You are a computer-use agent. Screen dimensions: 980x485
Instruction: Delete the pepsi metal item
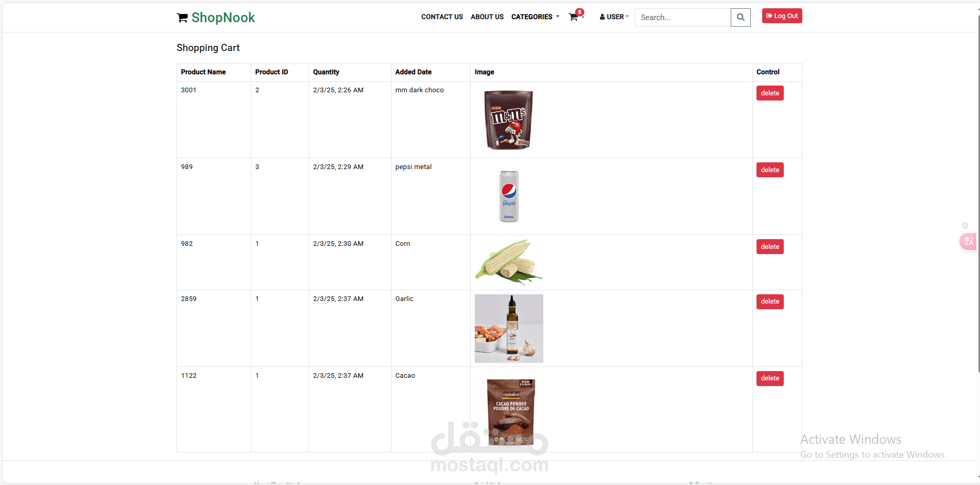[770, 170]
